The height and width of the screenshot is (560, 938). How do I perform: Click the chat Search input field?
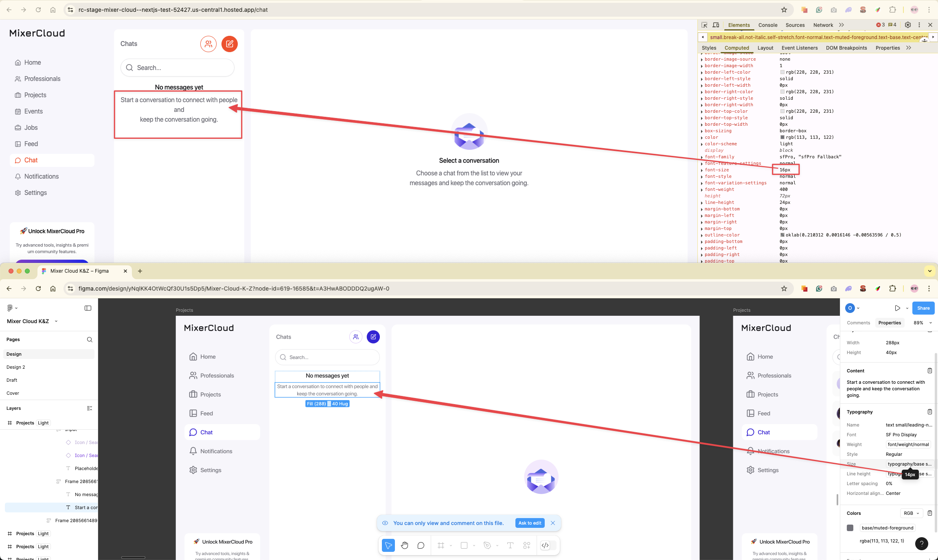(178, 68)
